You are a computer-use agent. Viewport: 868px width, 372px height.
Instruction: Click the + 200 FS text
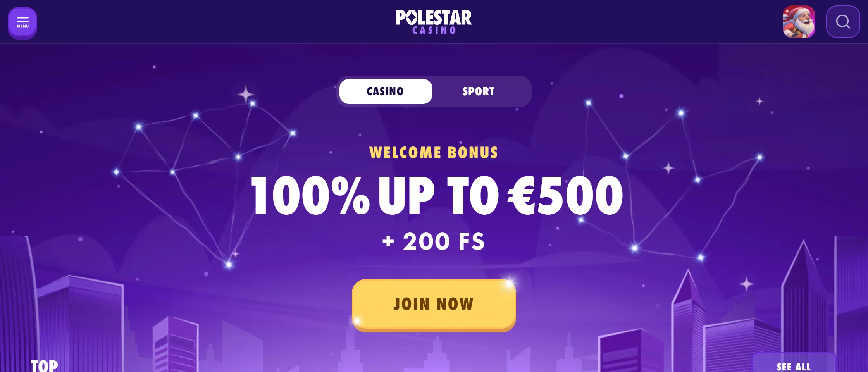pyautogui.click(x=434, y=241)
